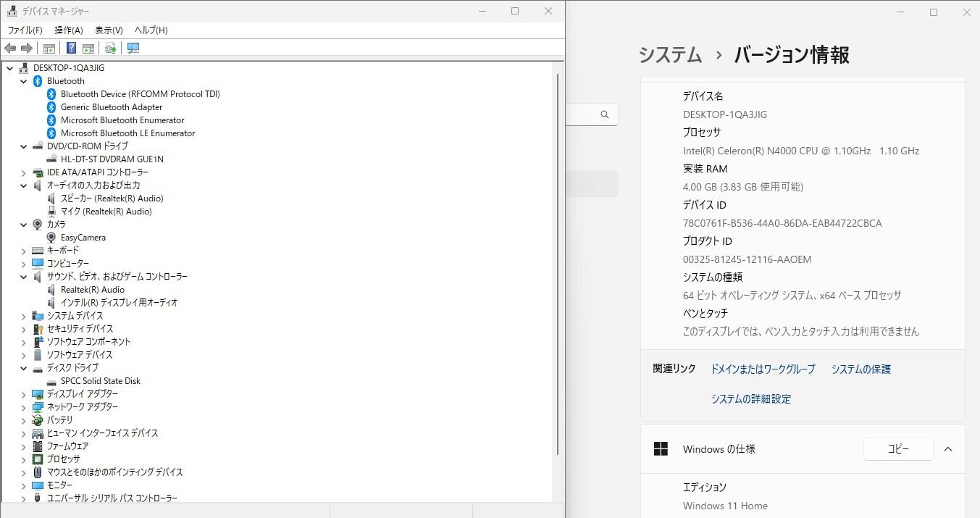Image resolution: width=980 pixels, height=518 pixels.
Task: Collapse the Bluetooth category
Action: click(23, 81)
